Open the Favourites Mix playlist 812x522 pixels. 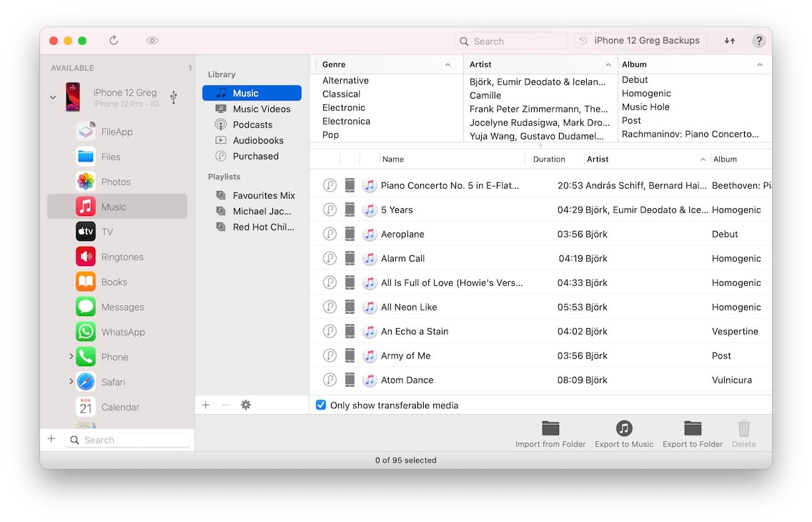coord(252,195)
